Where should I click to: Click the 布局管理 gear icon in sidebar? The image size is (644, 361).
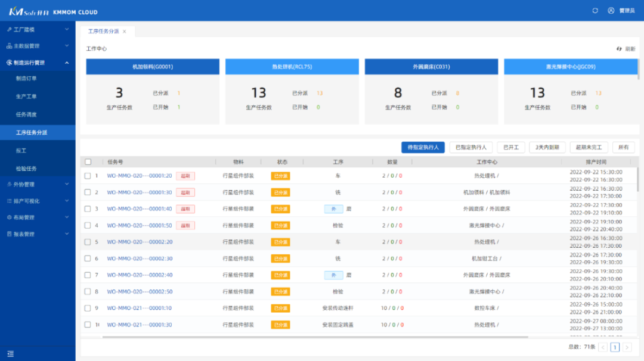pyautogui.click(x=9, y=217)
